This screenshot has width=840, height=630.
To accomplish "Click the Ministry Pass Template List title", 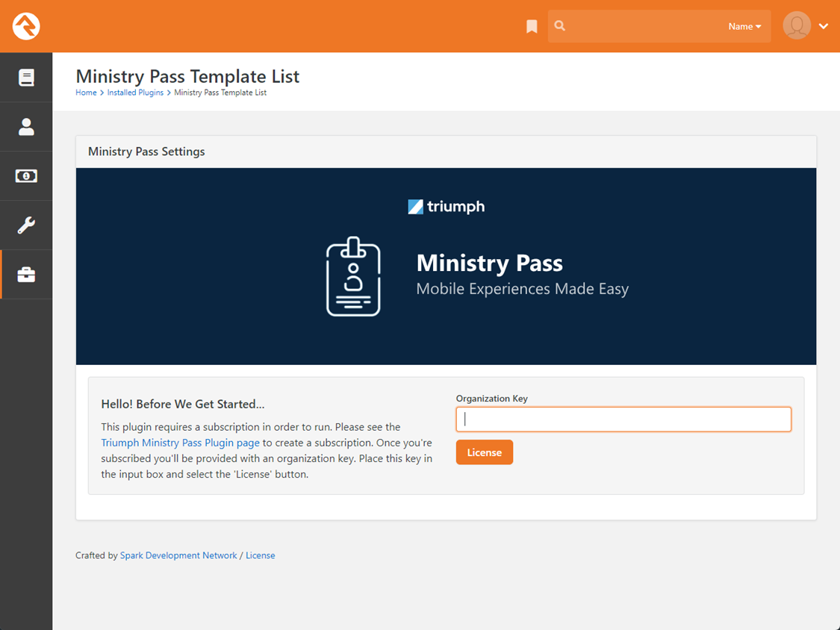I will pyautogui.click(x=187, y=76).
